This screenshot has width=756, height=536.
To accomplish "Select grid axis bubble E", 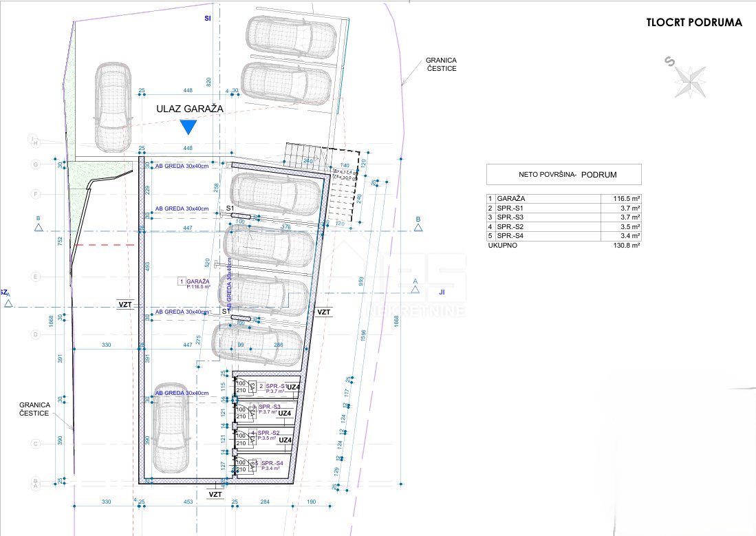I will pos(35,277).
